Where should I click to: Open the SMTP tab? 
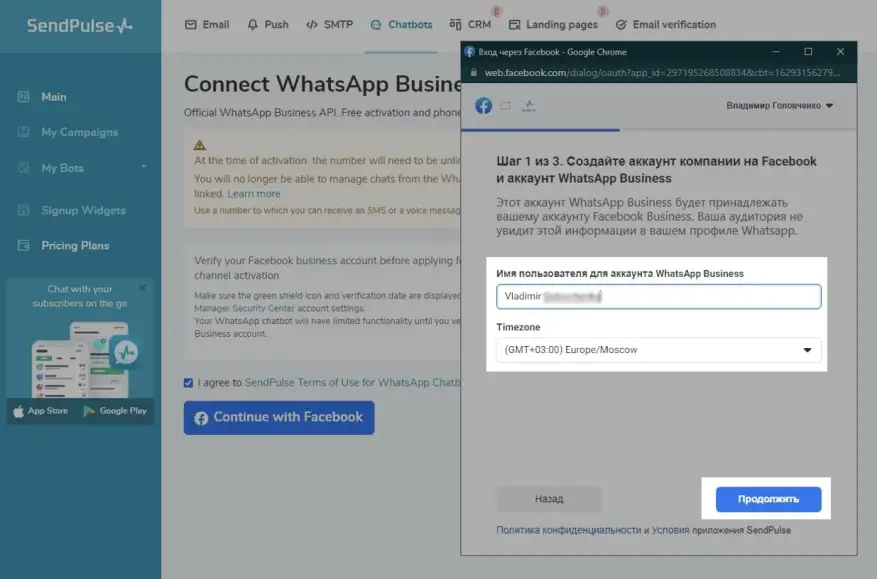(x=329, y=25)
